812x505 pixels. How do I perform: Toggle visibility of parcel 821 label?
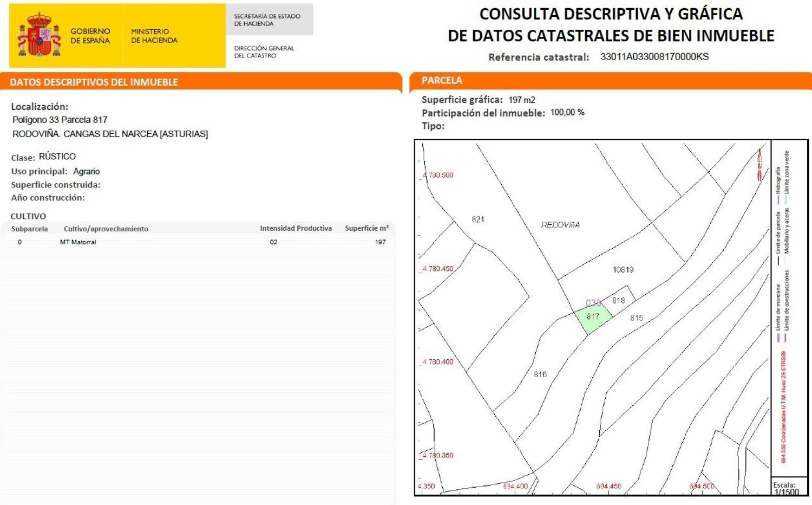[x=479, y=219]
